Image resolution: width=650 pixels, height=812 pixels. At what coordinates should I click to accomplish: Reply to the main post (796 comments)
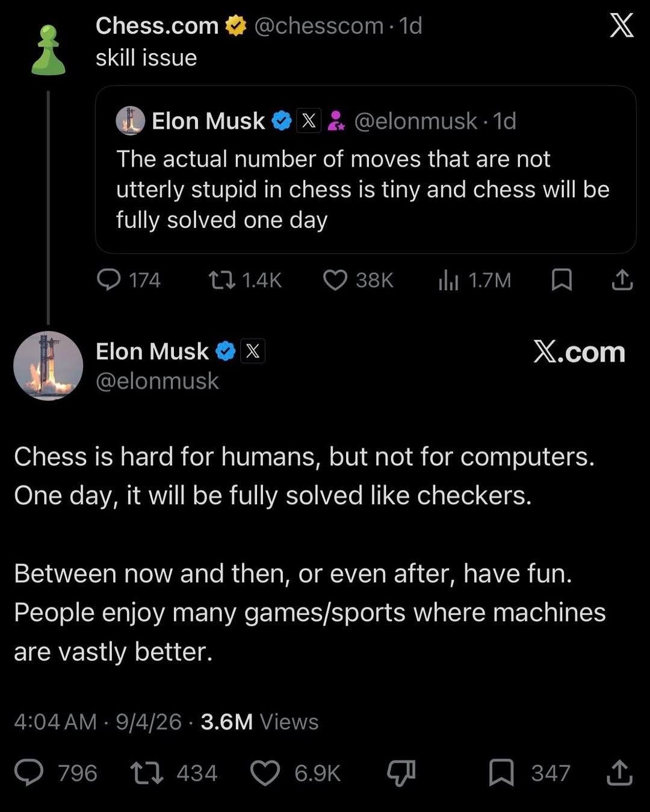click(55, 773)
